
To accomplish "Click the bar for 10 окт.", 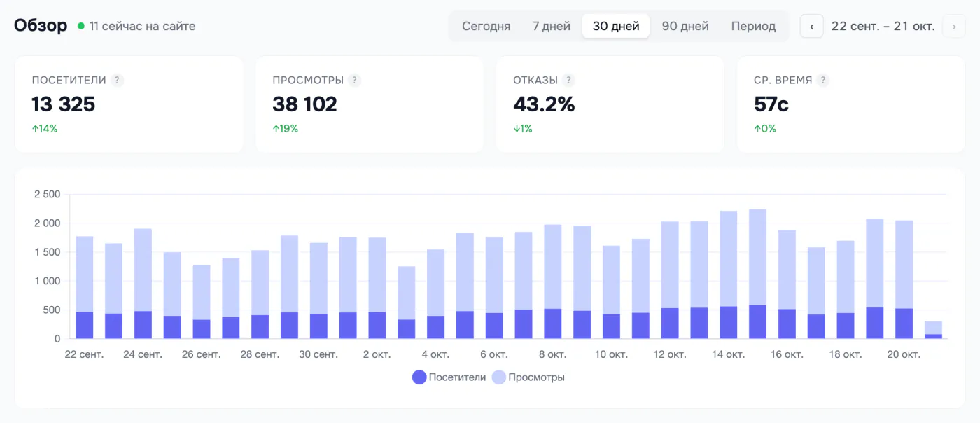I will tap(612, 293).
